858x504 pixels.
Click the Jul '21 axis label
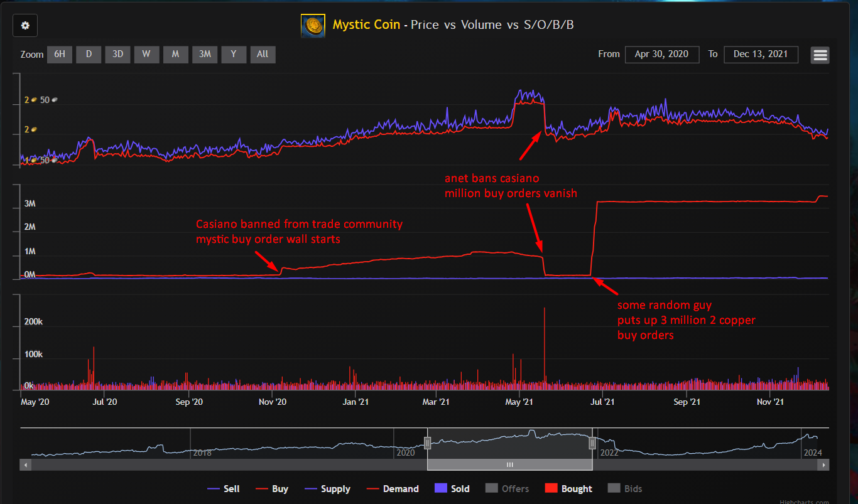pyautogui.click(x=603, y=402)
